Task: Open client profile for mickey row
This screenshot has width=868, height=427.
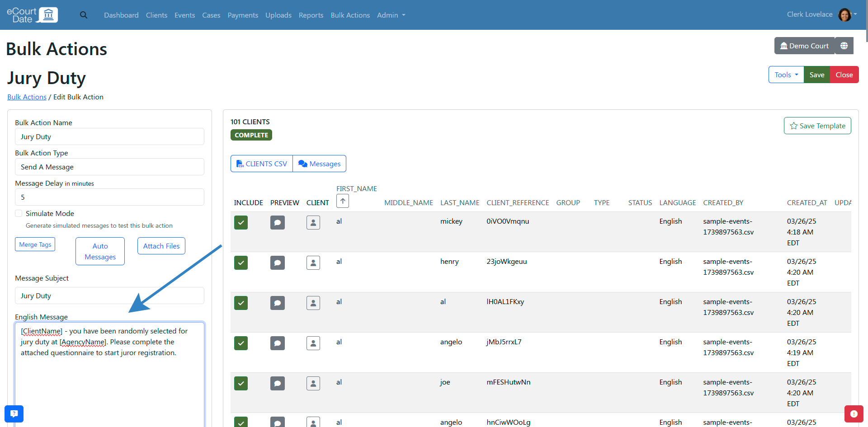Action: tap(313, 222)
